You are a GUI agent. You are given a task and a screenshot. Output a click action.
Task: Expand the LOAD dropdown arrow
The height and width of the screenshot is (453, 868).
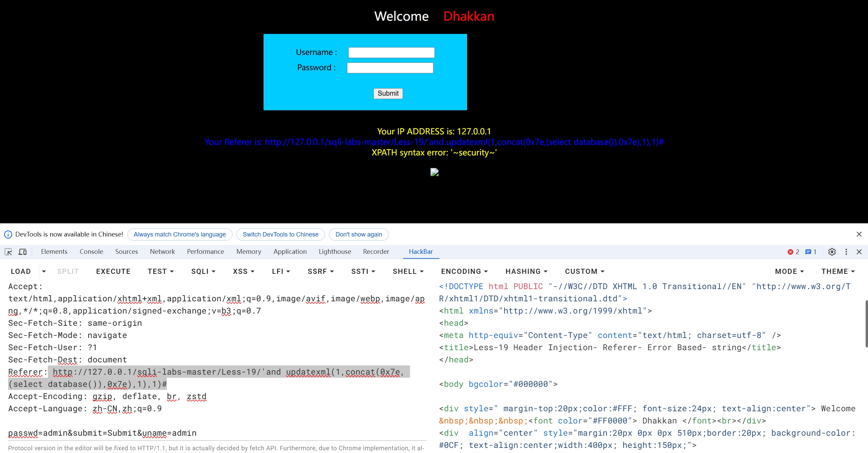click(x=44, y=271)
